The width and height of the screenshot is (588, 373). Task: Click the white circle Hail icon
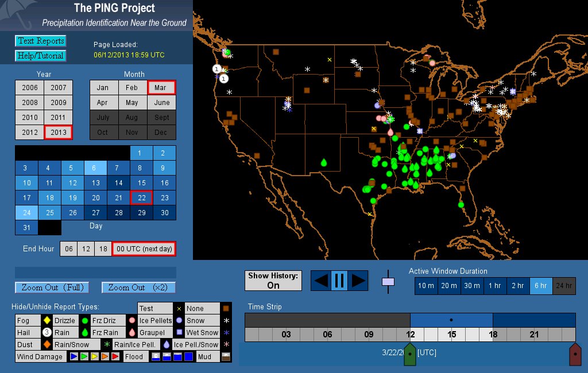pos(47,332)
